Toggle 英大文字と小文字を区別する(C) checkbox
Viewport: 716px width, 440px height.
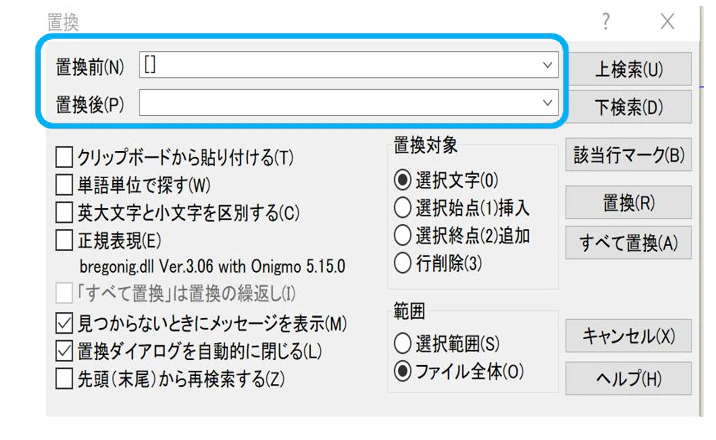(64, 213)
